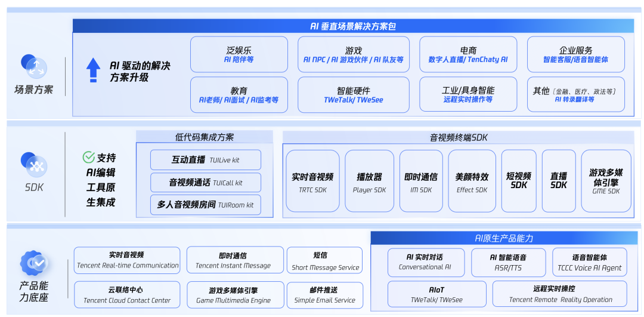Open the 其他 AI 转录翻译等 card
Image resolution: width=644 pixels, height=317 pixels.
[575, 94]
